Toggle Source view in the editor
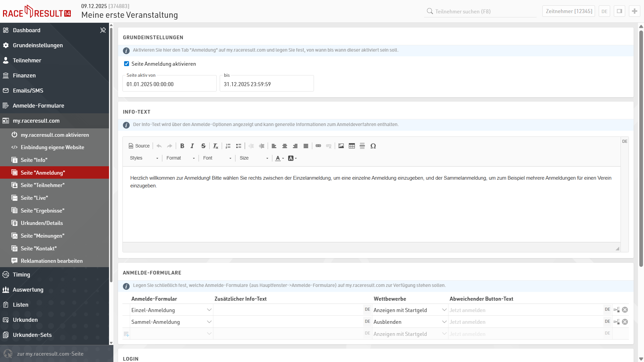The width and height of the screenshot is (644, 362). coord(139,146)
